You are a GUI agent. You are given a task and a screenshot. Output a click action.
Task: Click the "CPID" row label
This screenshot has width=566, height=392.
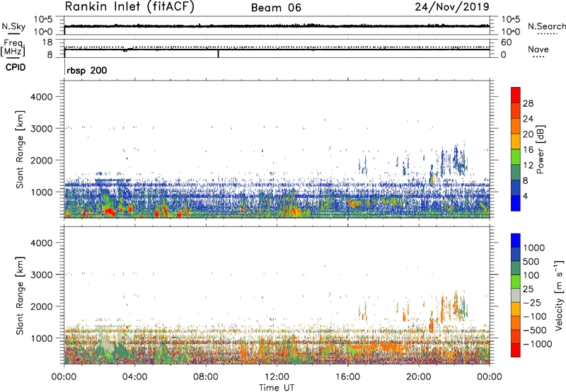(x=16, y=67)
